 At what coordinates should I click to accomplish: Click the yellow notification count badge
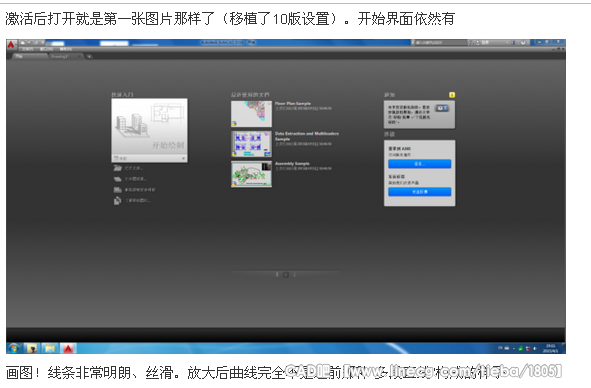tap(452, 95)
